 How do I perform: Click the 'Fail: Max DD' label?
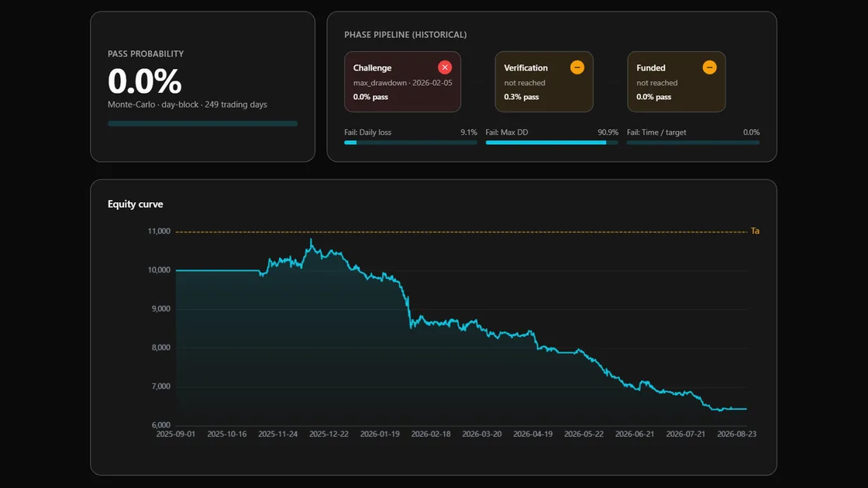click(x=507, y=132)
